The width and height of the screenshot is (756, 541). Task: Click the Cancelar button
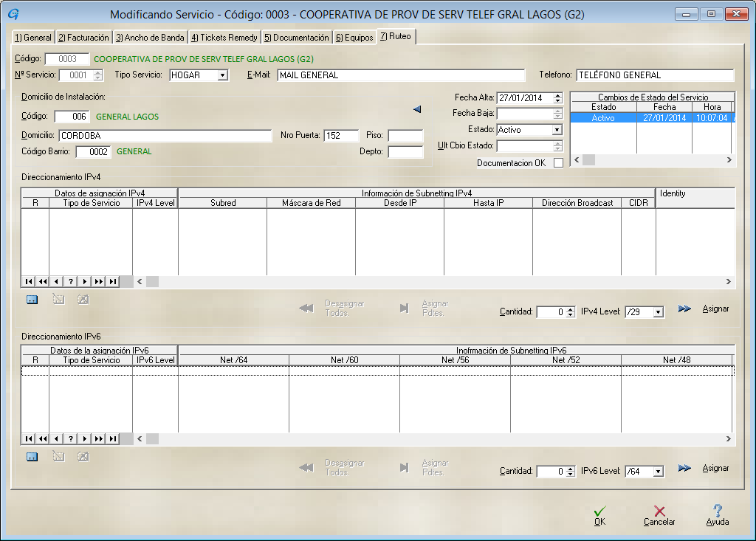tap(659, 515)
